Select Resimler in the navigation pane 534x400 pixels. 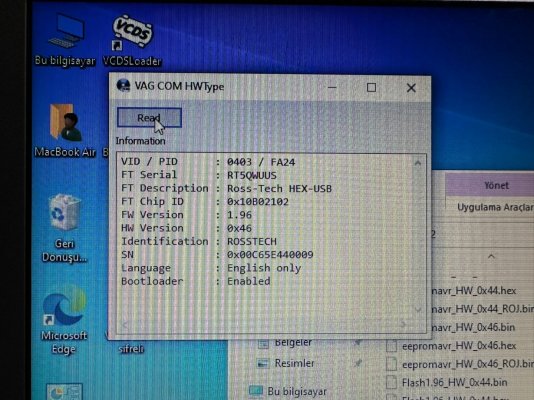coord(294,363)
